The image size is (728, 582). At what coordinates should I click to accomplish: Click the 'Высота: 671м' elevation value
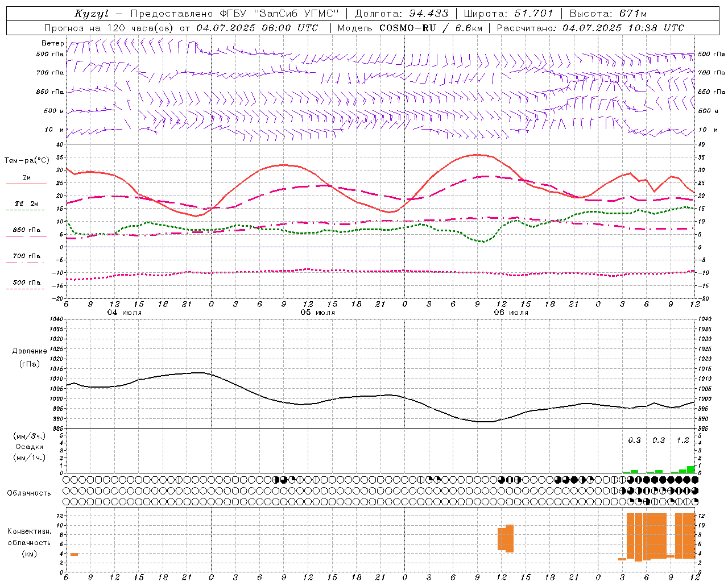(608, 14)
